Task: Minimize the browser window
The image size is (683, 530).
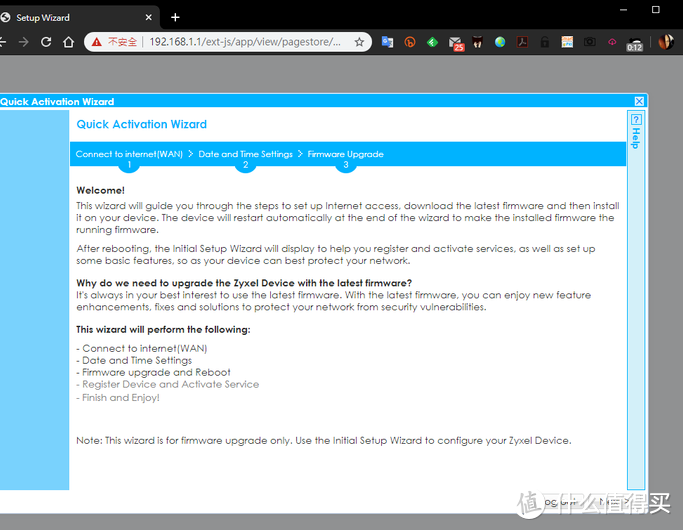Action: coord(623,10)
